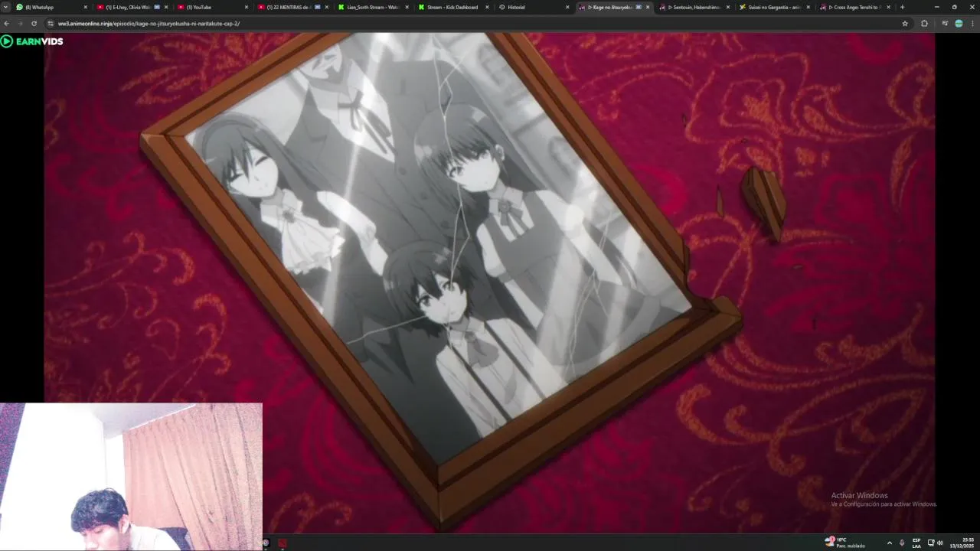Open the weather widget showing Parc. nublado

(x=844, y=543)
